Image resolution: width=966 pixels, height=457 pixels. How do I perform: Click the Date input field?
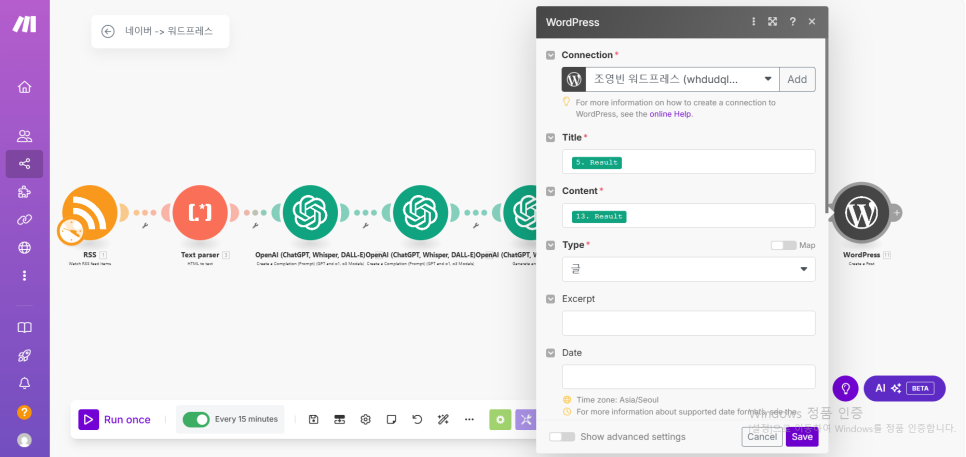coord(689,376)
